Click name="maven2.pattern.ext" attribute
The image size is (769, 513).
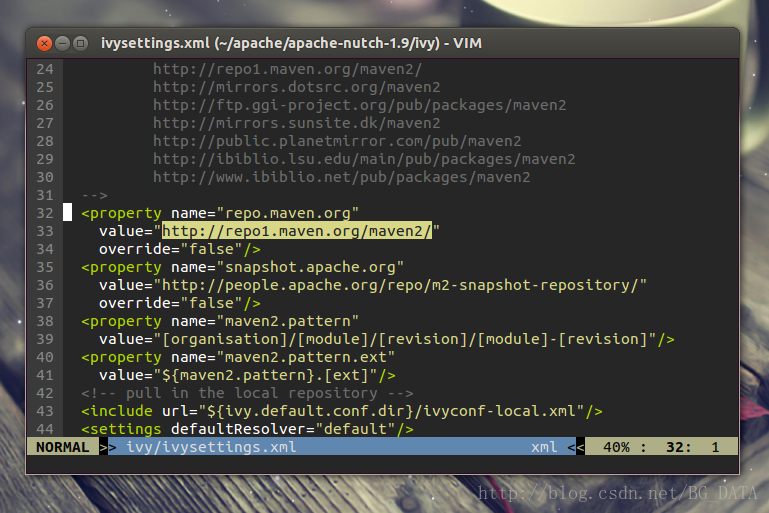283,357
